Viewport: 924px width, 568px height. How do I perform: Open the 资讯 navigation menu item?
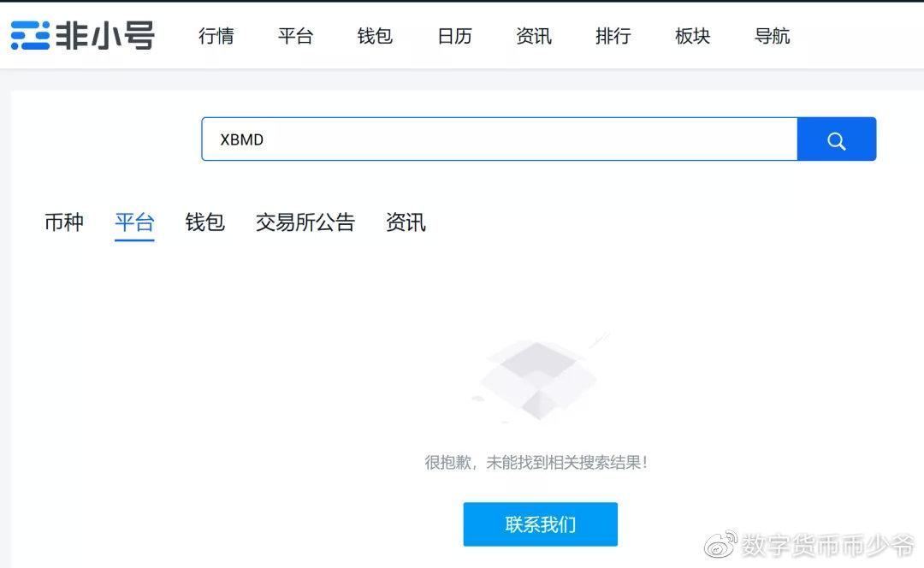click(x=533, y=36)
